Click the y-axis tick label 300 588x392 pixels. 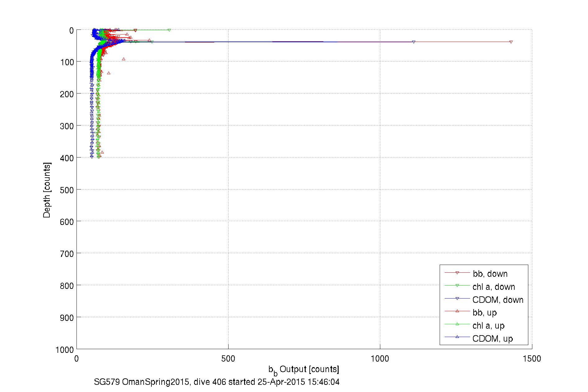tap(67, 126)
